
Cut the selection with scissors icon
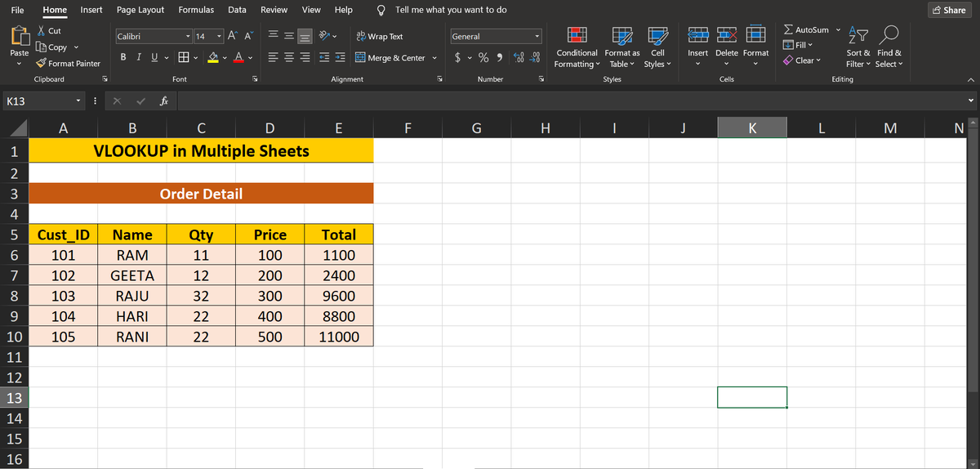click(42, 31)
